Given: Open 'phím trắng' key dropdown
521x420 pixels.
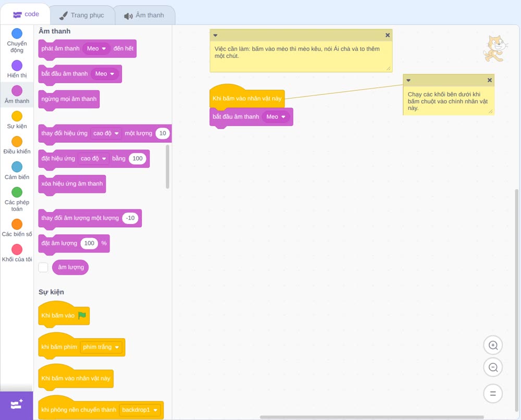Looking at the screenshot, I should coord(101,347).
